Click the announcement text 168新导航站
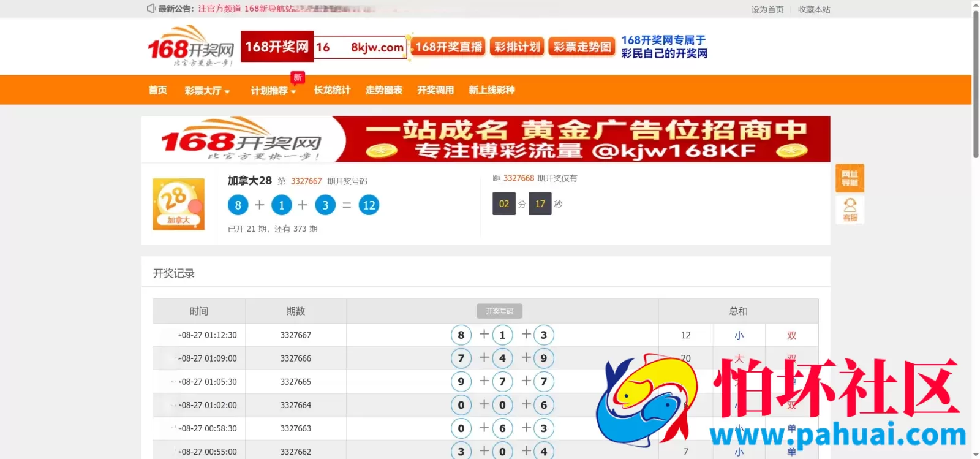980x459 pixels. [269, 9]
